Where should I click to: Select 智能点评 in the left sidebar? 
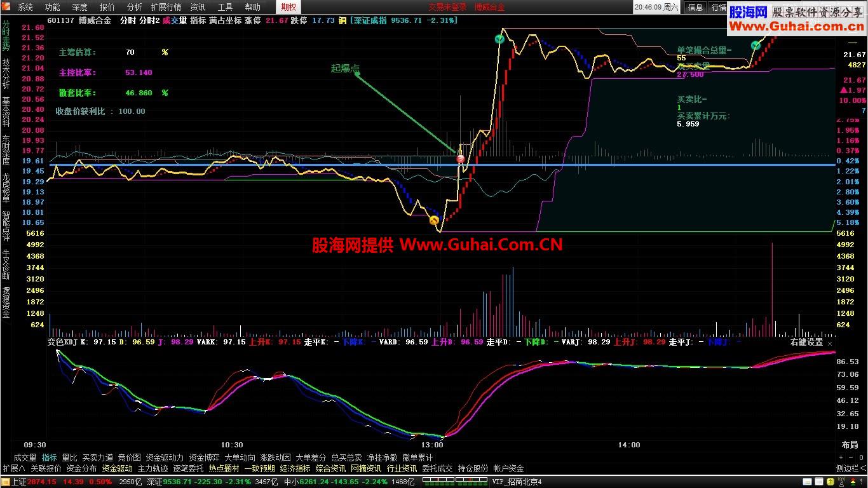[x=6, y=226]
